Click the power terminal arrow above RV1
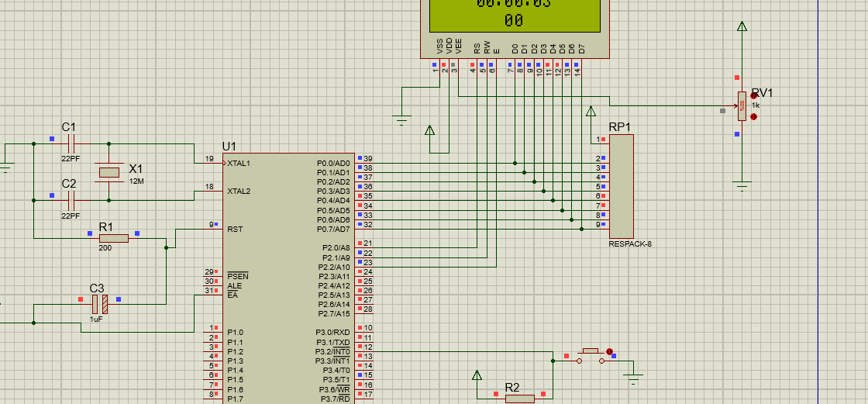868x404 pixels. [742, 27]
